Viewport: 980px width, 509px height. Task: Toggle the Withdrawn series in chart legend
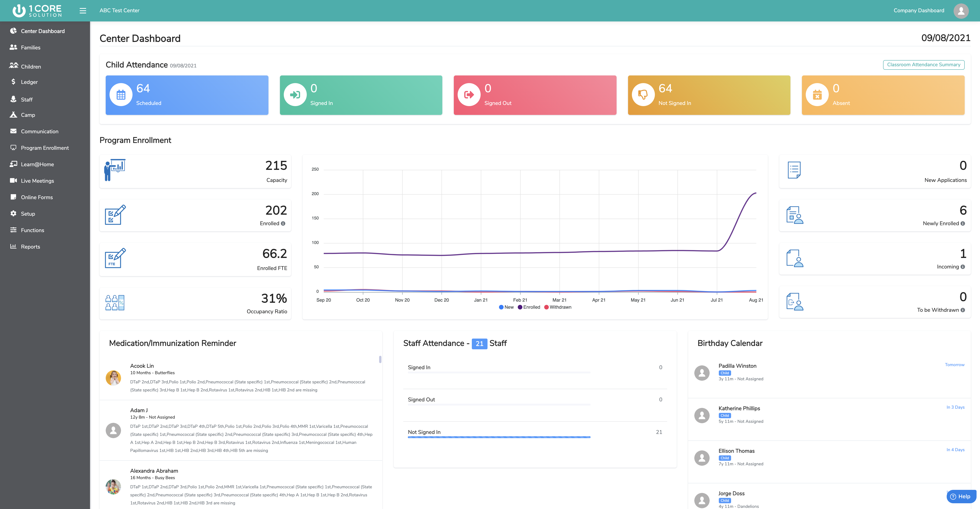558,307
